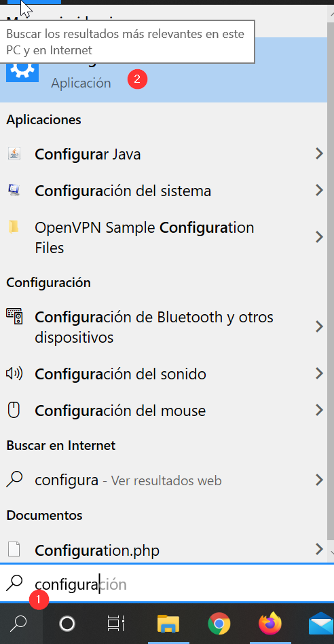
Task: Open Configuración del mouse result
Action: pyautogui.click(x=164, y=411)
